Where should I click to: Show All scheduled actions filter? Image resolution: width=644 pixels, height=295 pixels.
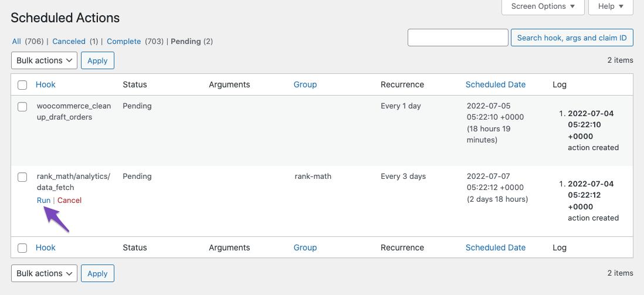pos(16,42)
